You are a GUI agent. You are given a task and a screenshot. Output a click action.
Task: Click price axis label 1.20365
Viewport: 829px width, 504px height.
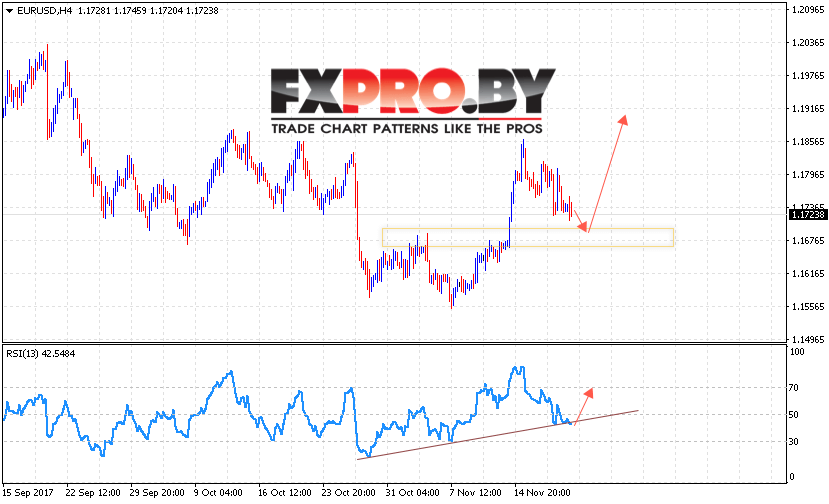tap(808, 43)
